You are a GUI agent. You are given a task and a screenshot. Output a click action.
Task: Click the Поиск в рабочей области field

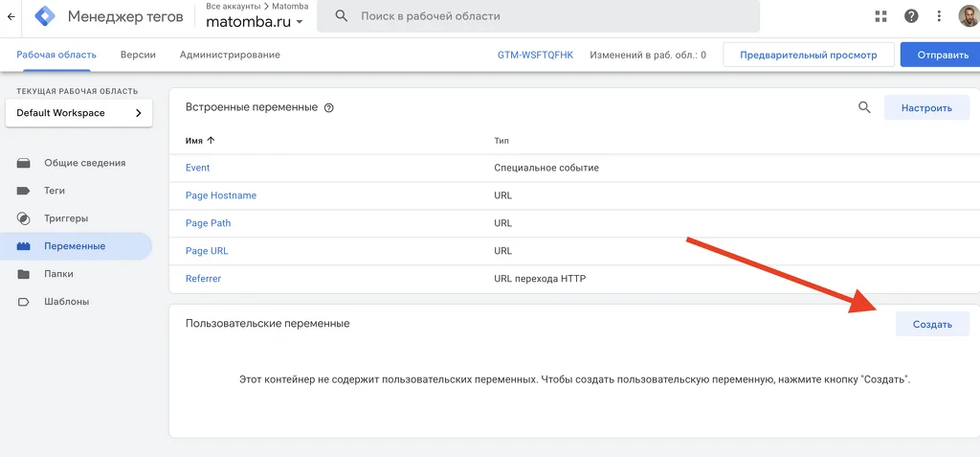pos(538,16)
